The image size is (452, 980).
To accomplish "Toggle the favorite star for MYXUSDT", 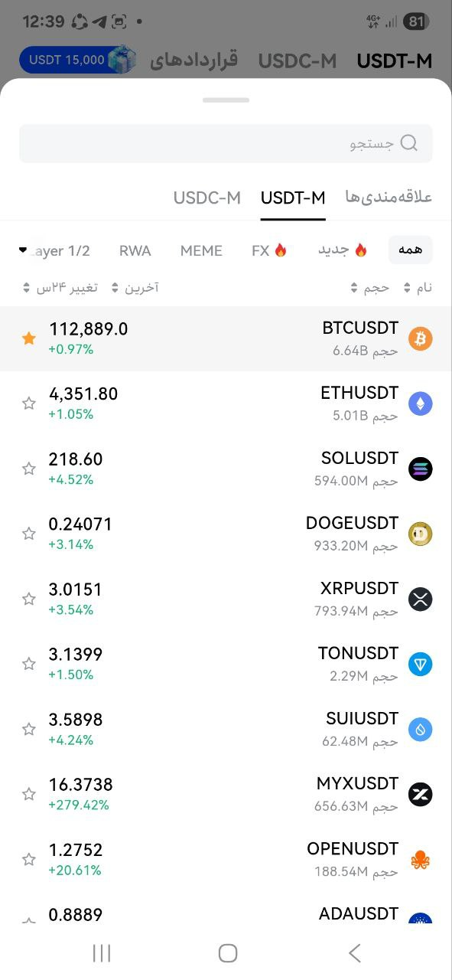I will point(29,794).
